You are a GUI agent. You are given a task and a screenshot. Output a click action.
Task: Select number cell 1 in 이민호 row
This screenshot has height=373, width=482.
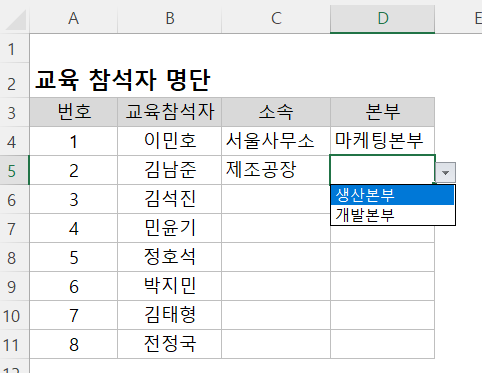pos(74,141)
